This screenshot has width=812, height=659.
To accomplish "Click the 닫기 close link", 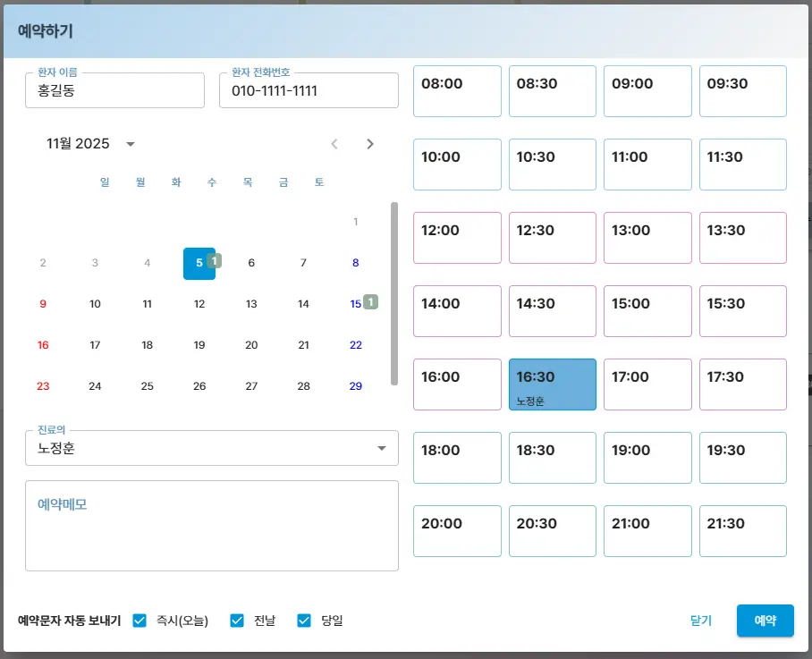I will pos(701,621).
